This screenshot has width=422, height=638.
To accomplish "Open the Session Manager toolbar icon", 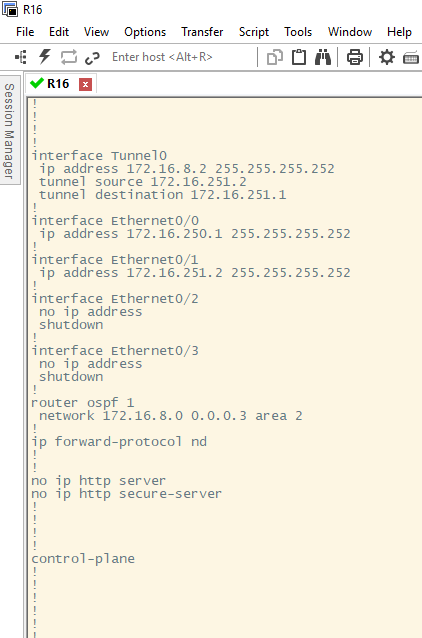I will click(x=21, y=57).
